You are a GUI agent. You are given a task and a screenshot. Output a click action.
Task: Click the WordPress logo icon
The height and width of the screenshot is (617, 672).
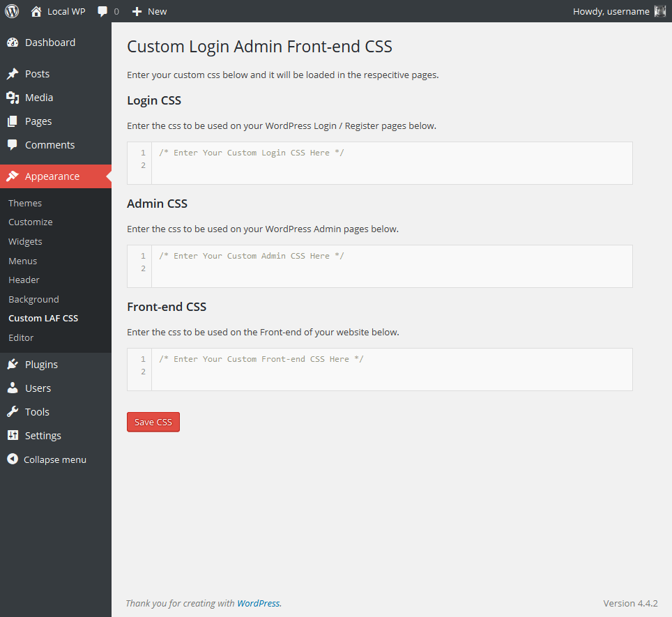point(12,11)
